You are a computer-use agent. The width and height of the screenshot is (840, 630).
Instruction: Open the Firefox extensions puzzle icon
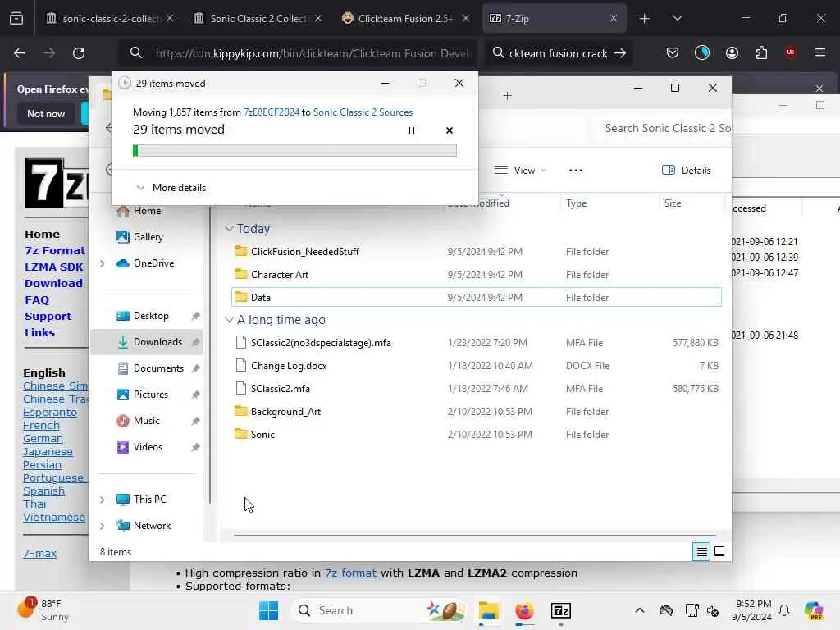click(761, 53)
